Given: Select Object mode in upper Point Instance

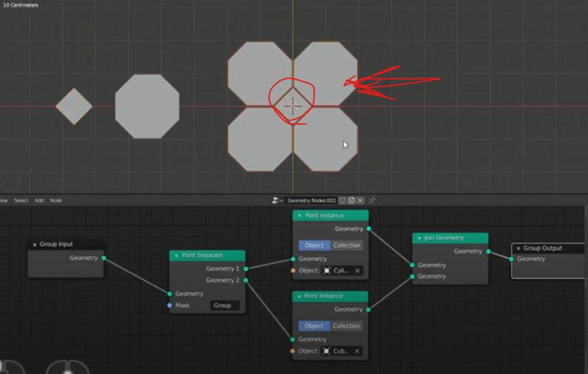Looking at the screenshot, I should click(x=315, y=245).
